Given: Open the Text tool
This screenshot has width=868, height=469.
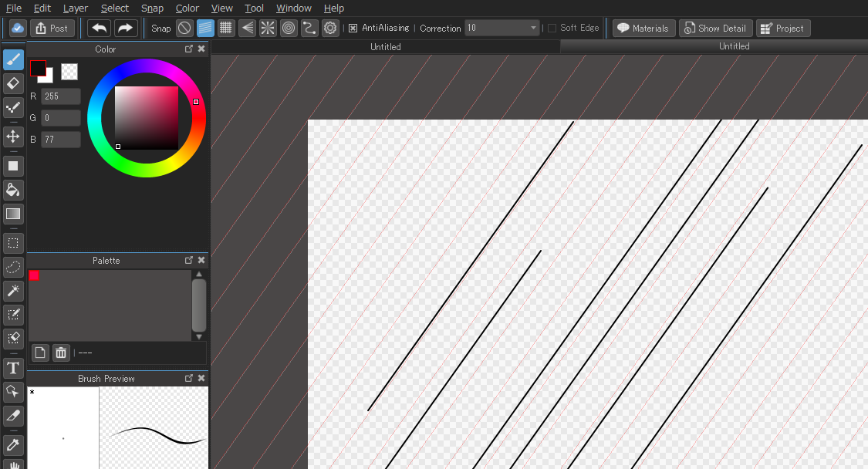Looking at the screenshot, I should 12,368.
